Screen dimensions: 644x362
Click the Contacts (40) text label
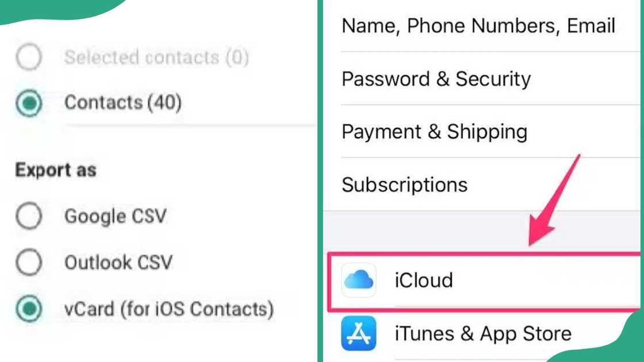(124, 102)
